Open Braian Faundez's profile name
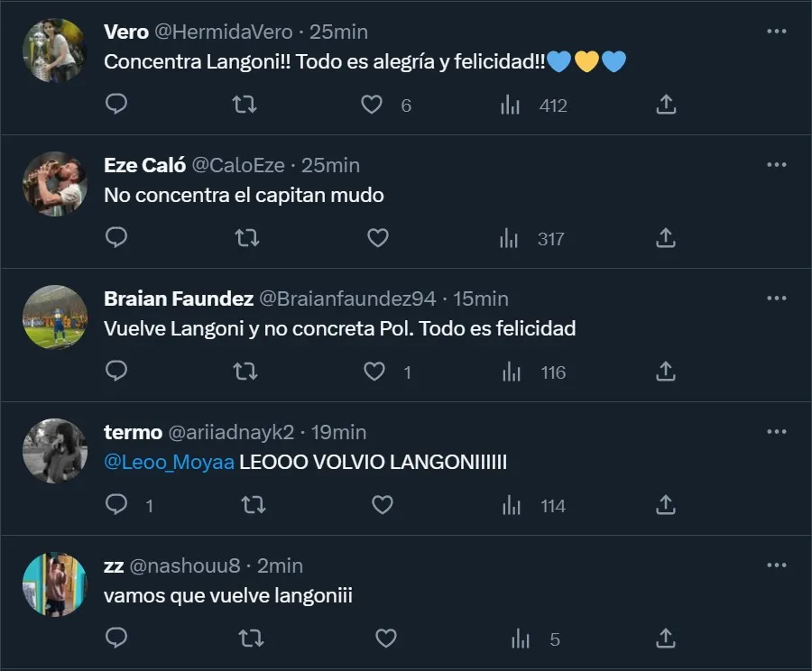812x671 pixels. coord(180,299)
